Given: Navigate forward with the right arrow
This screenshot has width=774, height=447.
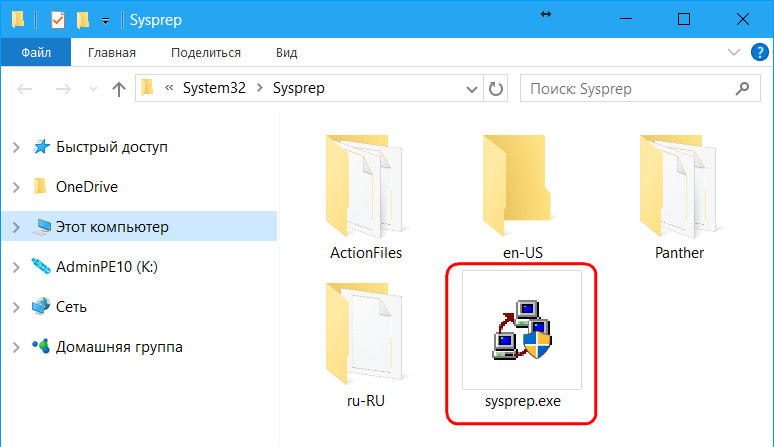Looking at the screenshot, I should pos(63,89).
